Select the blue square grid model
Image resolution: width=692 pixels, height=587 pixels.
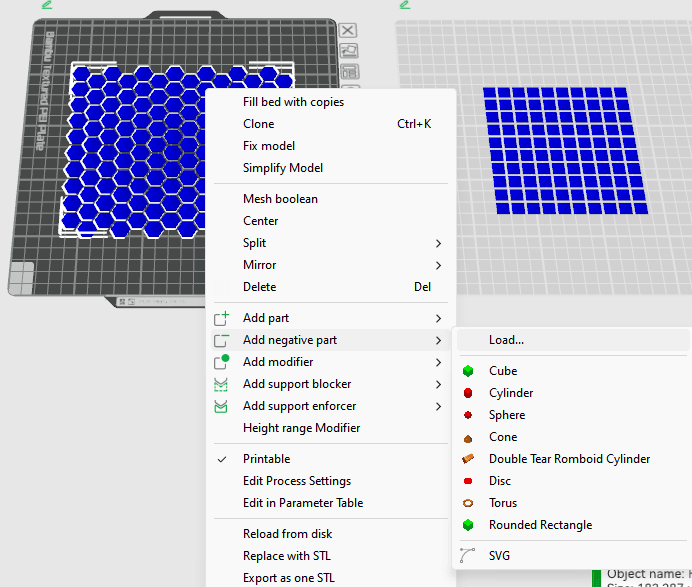coord(565,151)
